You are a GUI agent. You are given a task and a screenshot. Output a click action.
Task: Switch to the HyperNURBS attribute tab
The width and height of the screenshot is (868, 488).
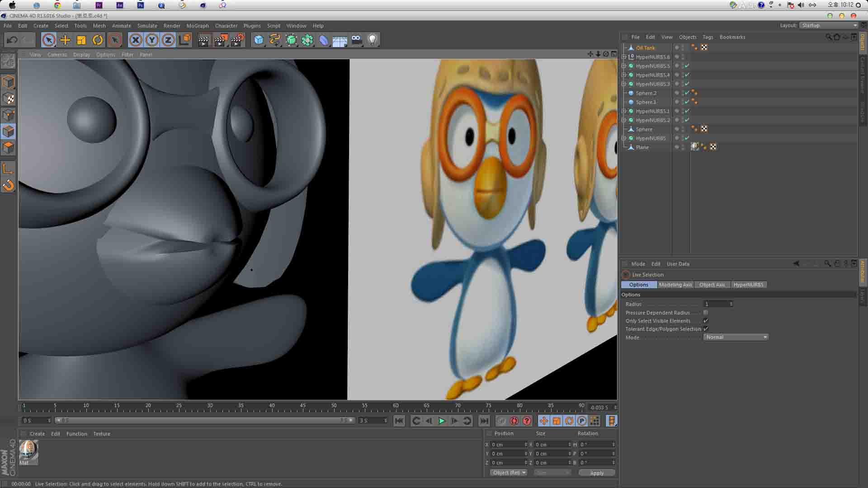click(x=749, y=285)
